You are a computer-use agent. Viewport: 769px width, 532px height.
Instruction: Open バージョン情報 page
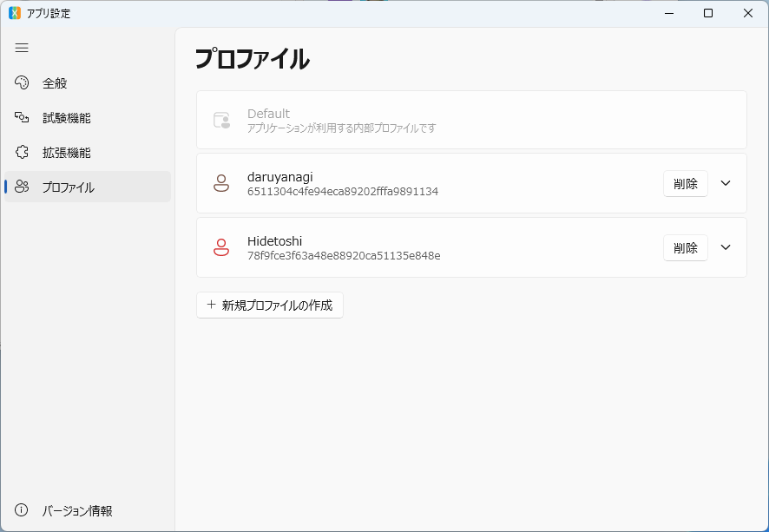[x=88, y=510]
